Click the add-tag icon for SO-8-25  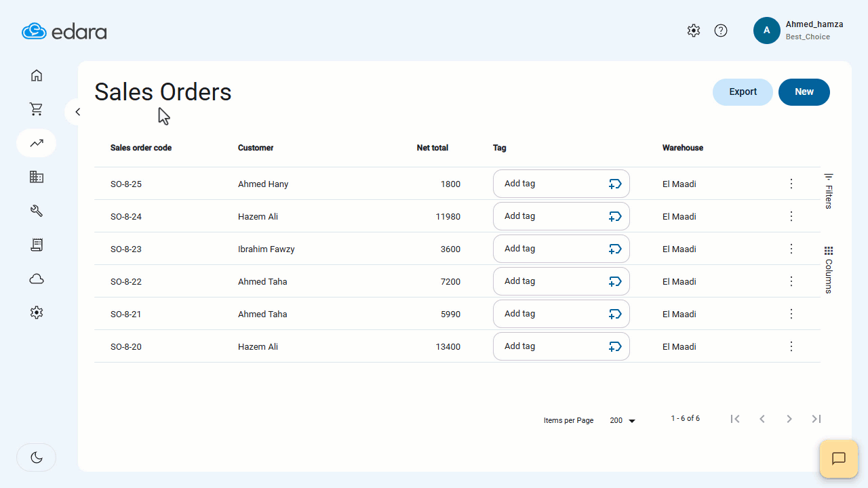pos(615,184)
